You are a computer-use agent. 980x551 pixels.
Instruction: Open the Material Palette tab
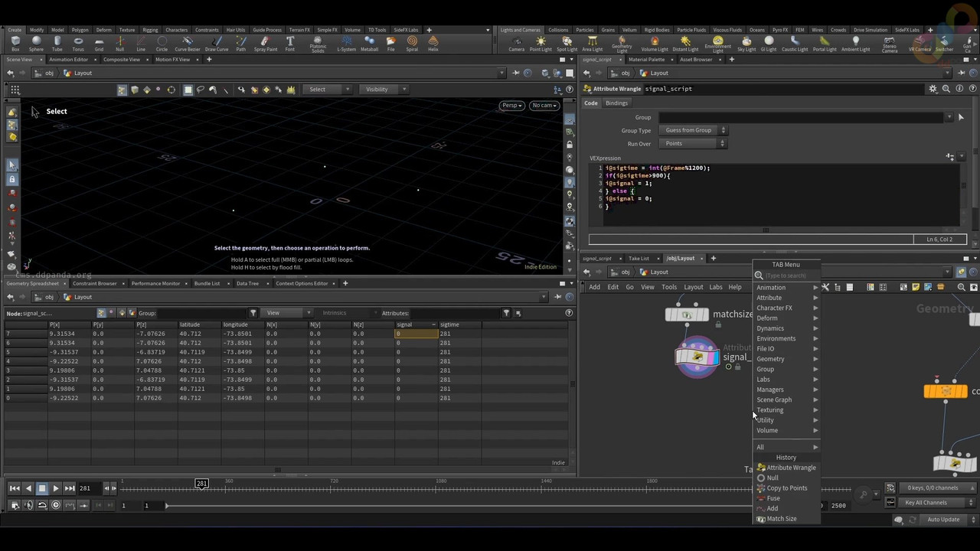coord(647,60)
